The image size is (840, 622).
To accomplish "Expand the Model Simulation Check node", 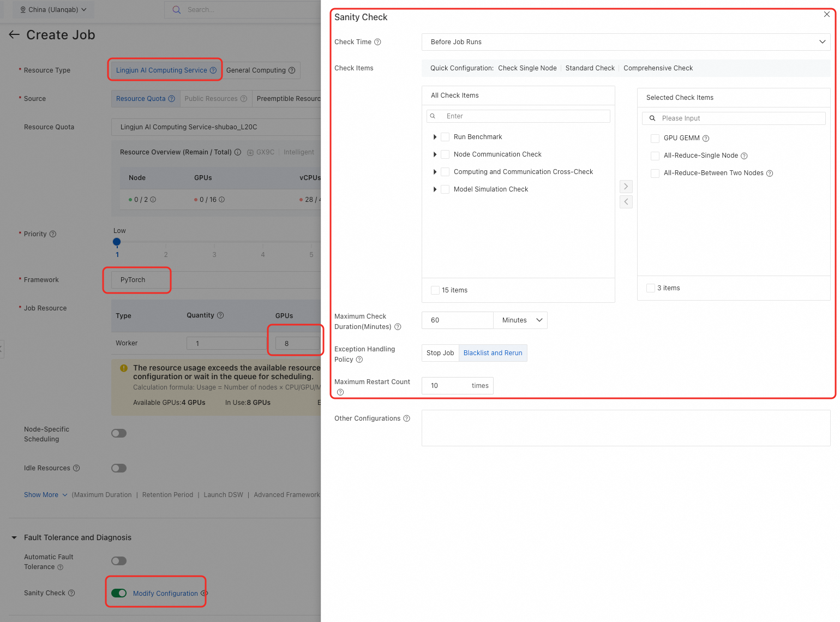I will tap(435, 189).
